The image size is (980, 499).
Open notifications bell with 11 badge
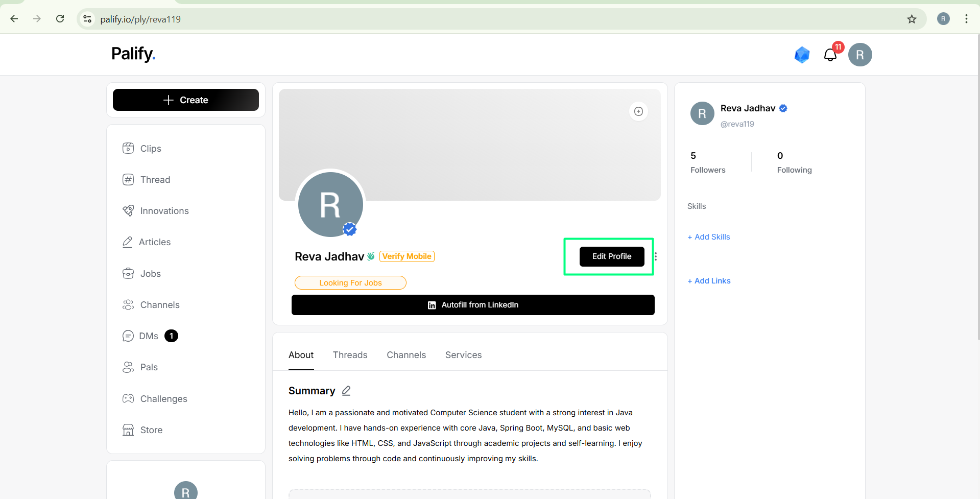point(830,55)
